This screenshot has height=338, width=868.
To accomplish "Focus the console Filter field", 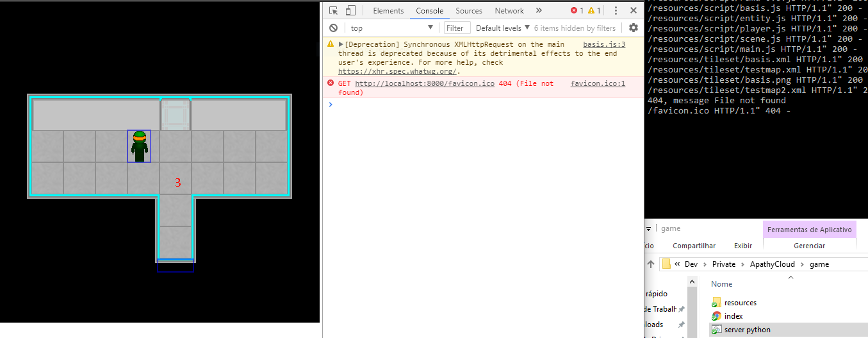I will 457,28.
